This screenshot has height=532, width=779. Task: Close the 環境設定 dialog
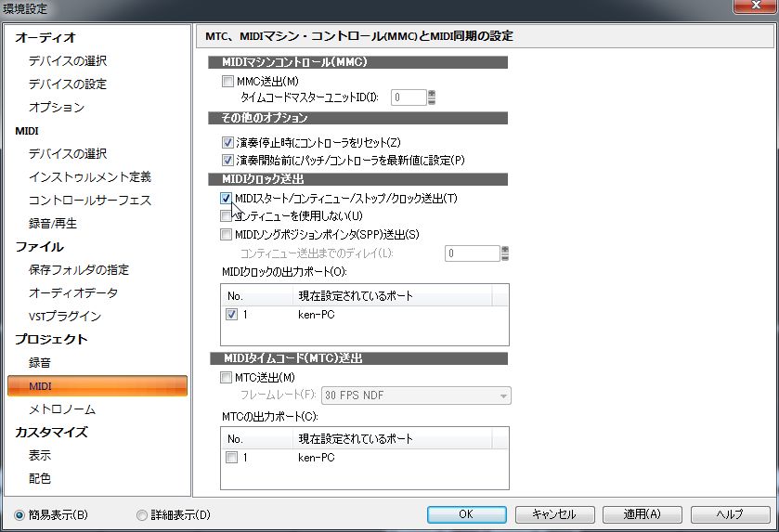(756, 6)
